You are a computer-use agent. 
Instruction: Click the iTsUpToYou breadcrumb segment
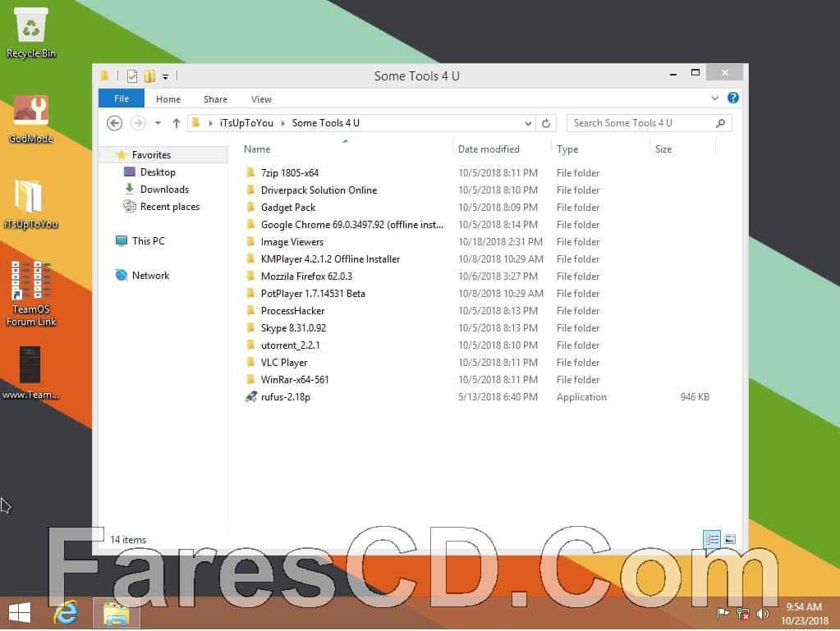(x=246, y=123)
